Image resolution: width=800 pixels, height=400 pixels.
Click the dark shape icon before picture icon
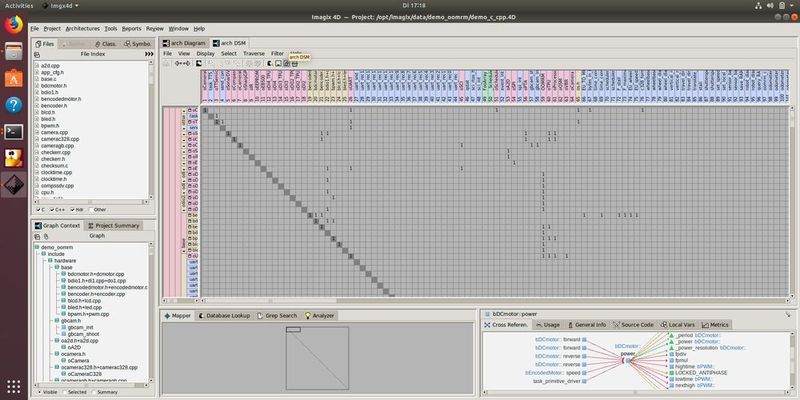270,63
